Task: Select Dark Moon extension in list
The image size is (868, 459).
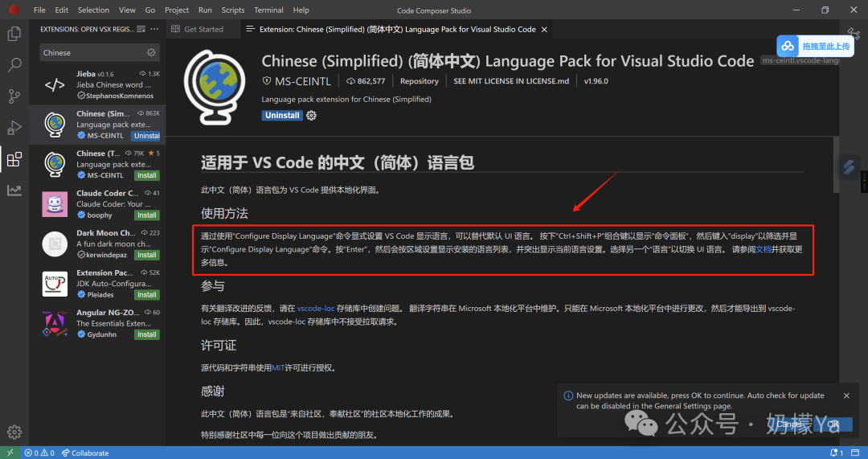Action: tap(97, 244)
